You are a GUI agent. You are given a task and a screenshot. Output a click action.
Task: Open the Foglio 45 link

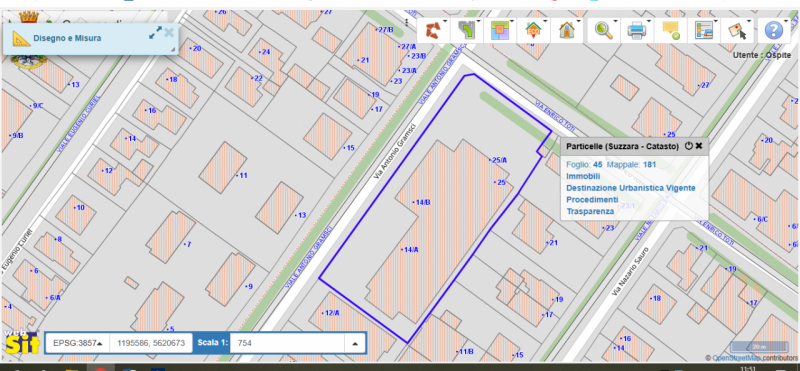pos(585,165)
